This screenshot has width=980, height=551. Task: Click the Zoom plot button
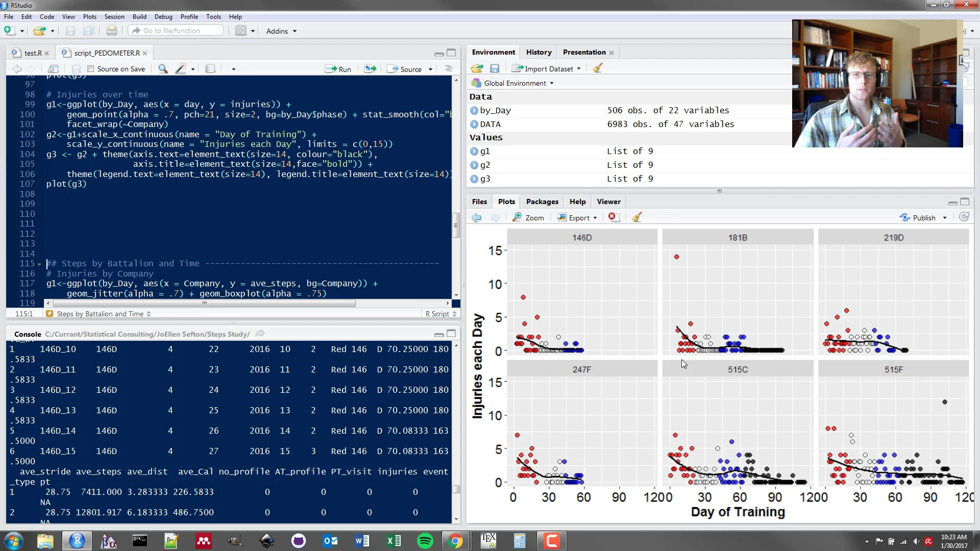pyautogui.click(x=528, y=218)
